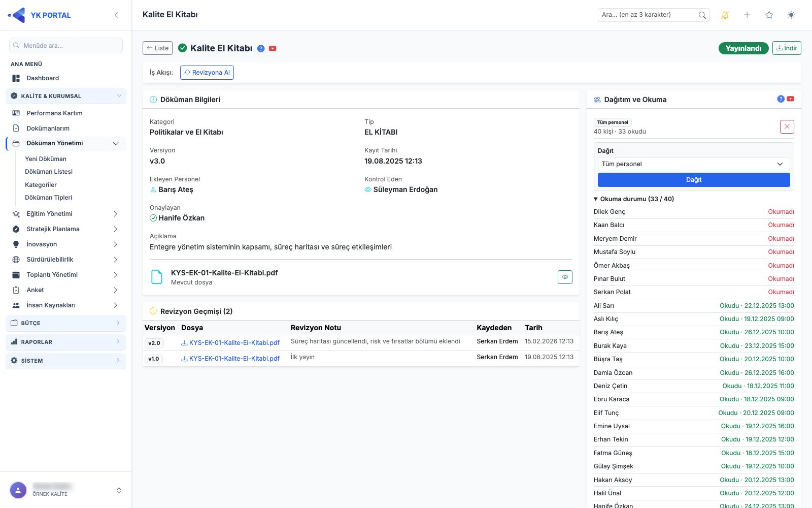This screenshot has height=508, width=812.
Task: Click the user avatar icon at bottom
Action: [x=18, y=490]
